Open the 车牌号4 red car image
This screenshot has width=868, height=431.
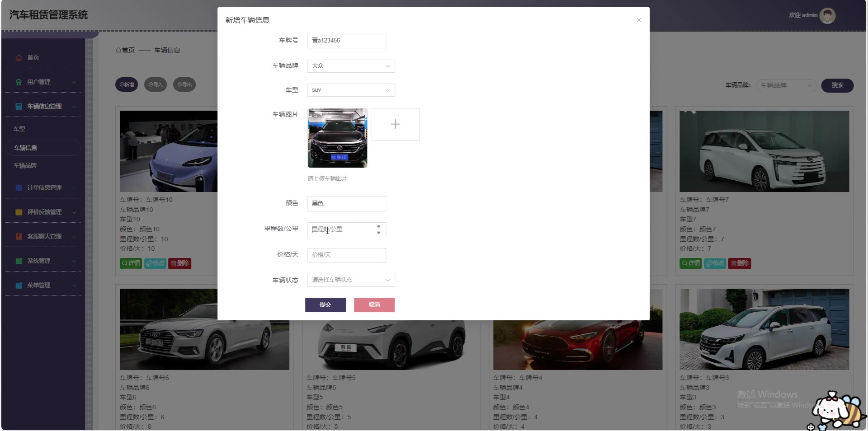coord(578,345)
